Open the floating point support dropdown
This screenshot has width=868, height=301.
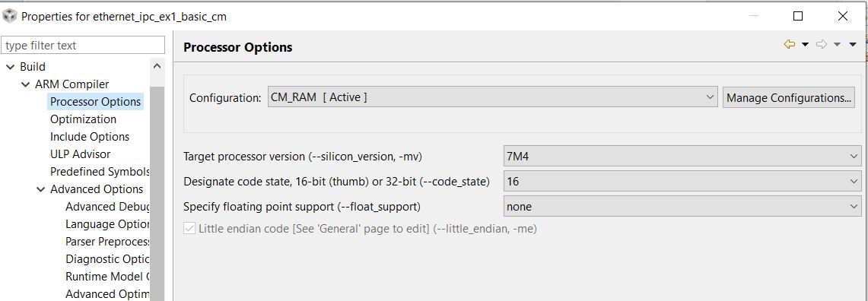682,207
